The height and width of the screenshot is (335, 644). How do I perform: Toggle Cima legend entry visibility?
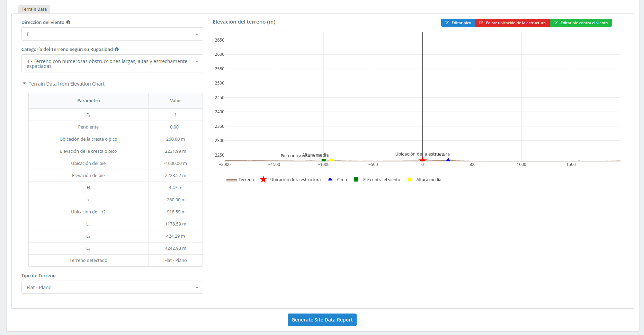click(x=338, y=180)
